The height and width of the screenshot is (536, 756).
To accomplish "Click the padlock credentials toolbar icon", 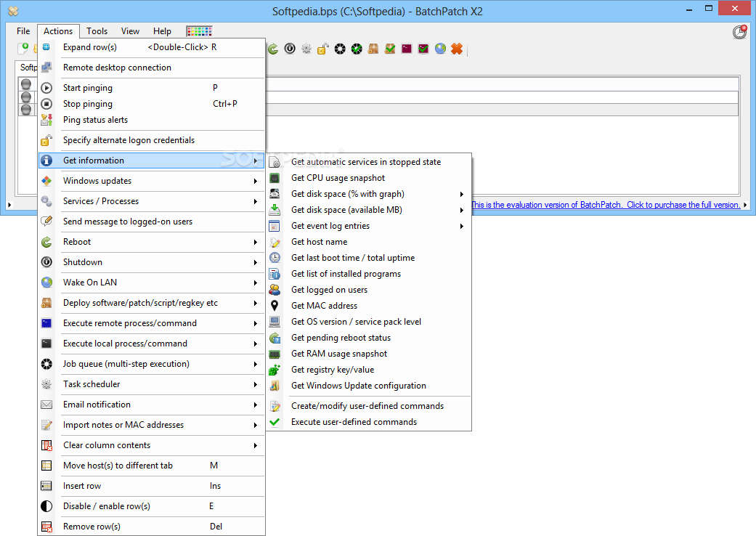I will tap(323, 49).
